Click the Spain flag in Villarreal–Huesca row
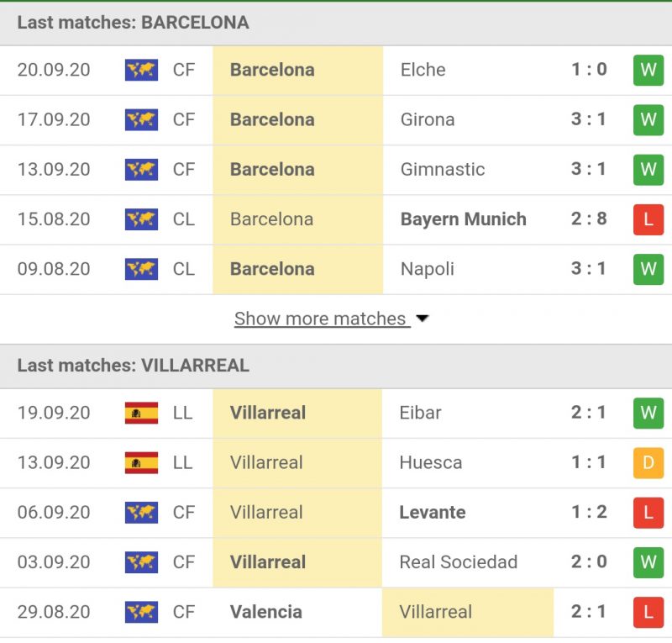Viewport: 672px width, 643px height. pos(141,462)
